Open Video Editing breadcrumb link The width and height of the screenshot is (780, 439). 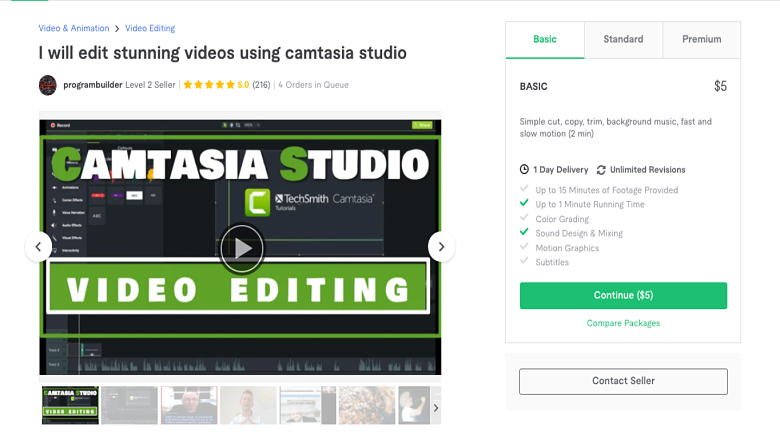pos(150,28)
